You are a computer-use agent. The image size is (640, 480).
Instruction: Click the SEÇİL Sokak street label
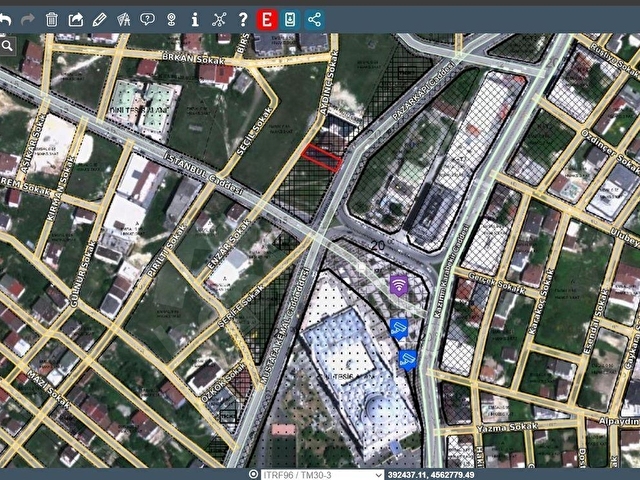(x=254, y=131)
